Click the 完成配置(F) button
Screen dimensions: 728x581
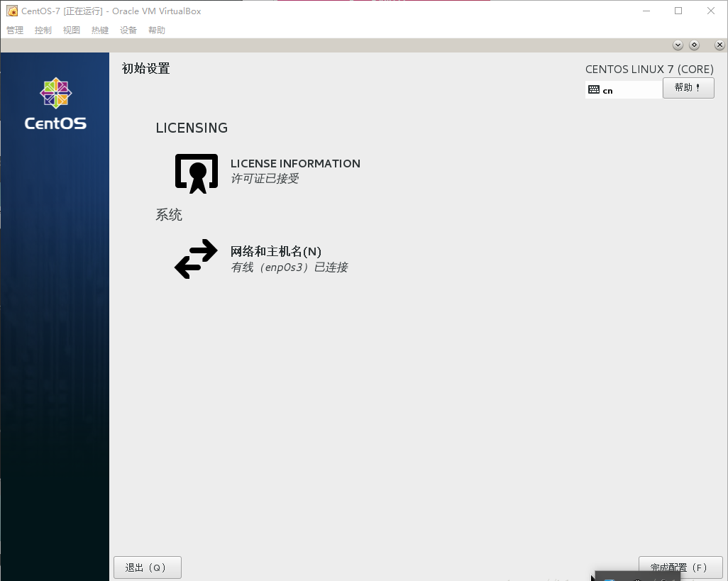pyautogui.click(x=680, y=567)
